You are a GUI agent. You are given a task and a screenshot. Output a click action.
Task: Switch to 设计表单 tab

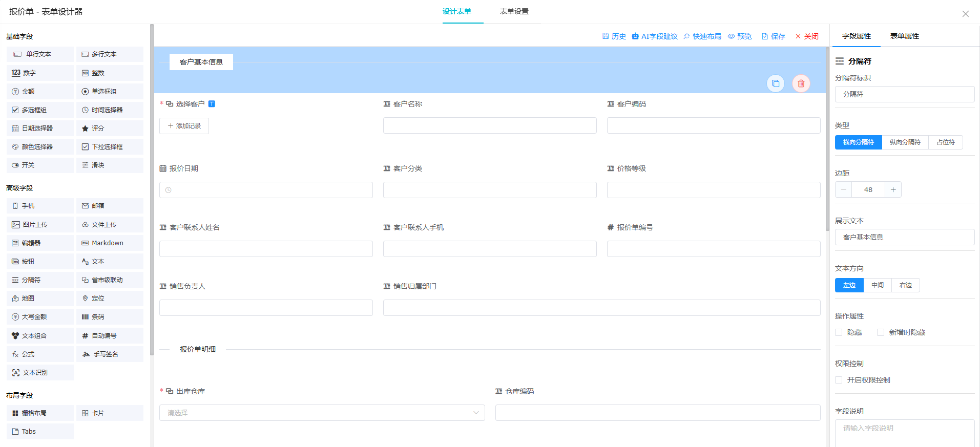[x=457, y=11]
